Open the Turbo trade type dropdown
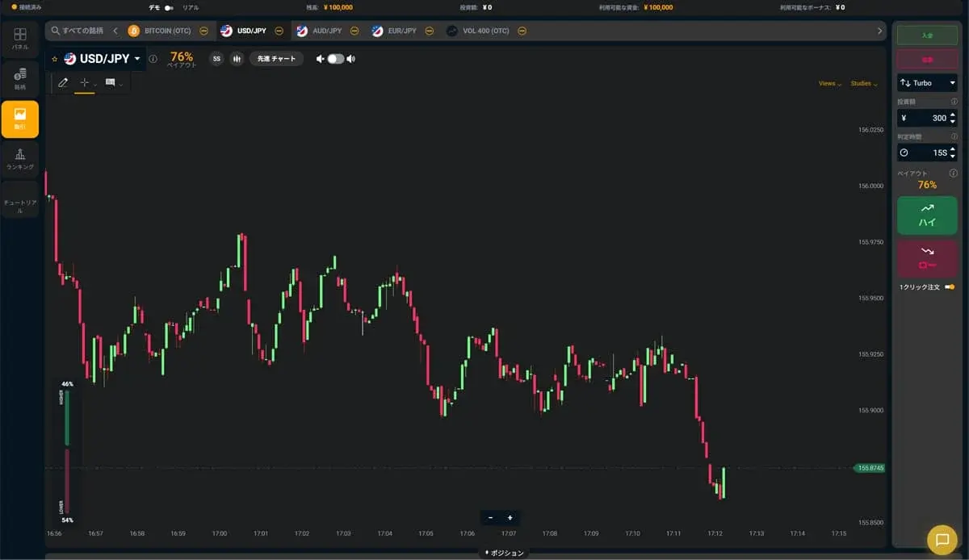Viewport: 969px width, 560px height. [927, 83]
